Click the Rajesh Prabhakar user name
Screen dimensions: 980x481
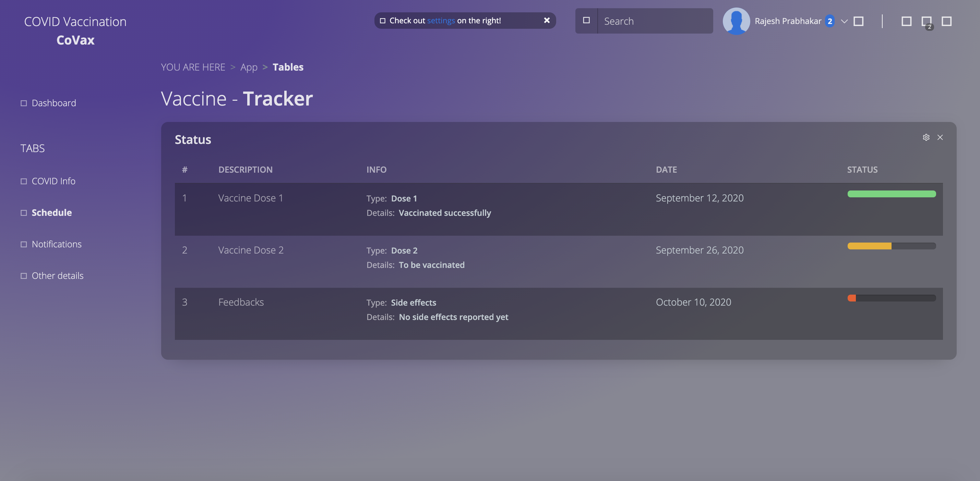(788, 21)
